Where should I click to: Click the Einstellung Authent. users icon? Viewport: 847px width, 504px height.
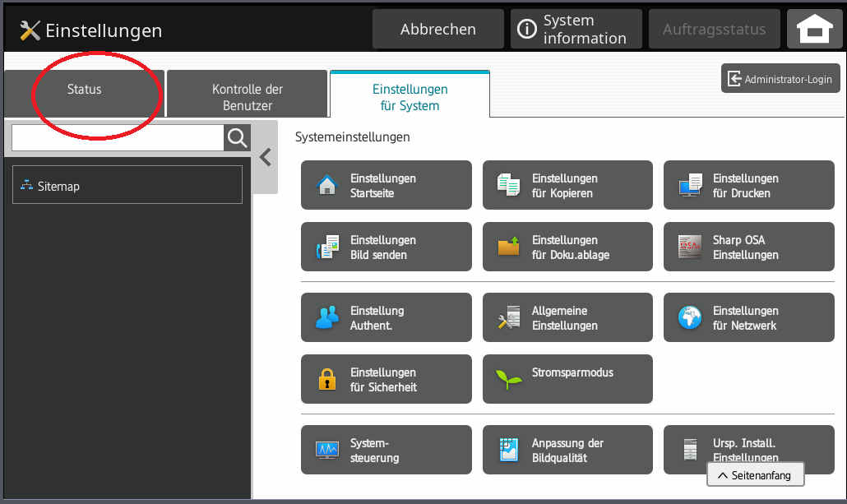[x=327, y=318]
